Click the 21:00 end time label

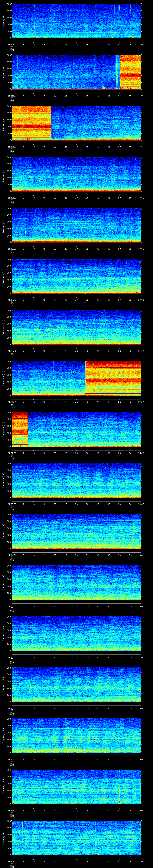[x=141, y=351]
